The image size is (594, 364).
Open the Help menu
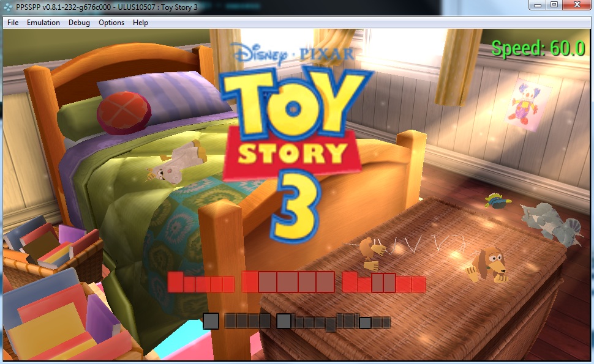pyautogui.click(x=140, y=23)
